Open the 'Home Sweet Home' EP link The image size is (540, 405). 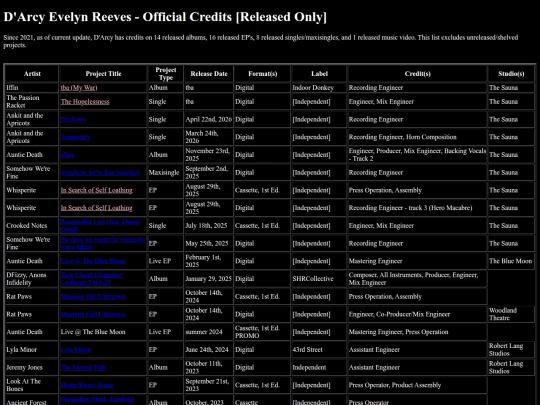(x=87, y=385)
